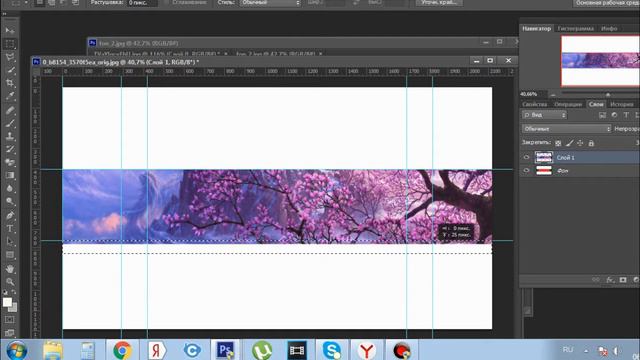Select the Move tool
The height and width of the screenshot is (360, 640).
point(10,31)
